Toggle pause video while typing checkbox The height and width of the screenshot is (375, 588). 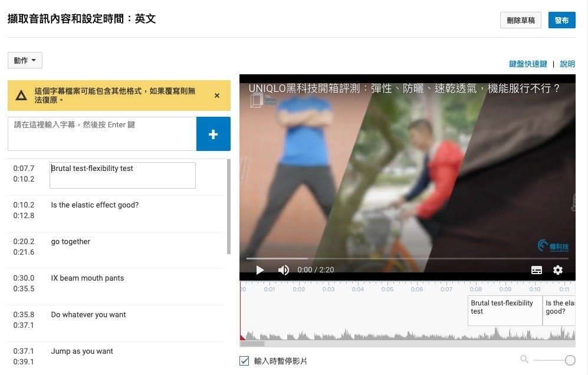tap(244, 361)
